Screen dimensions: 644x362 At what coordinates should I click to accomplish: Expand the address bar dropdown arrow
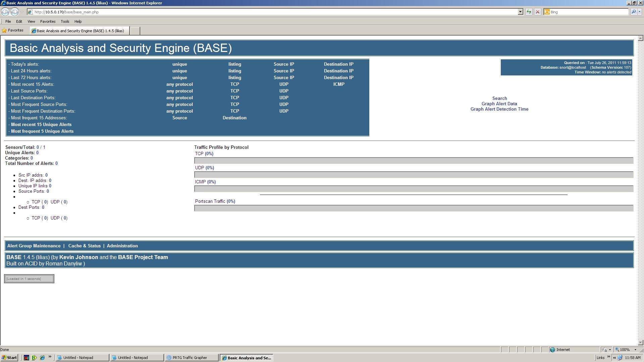[520, 12]
